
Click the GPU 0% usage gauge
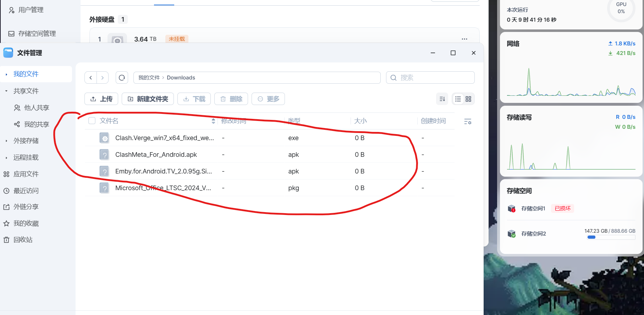[621, 9]
